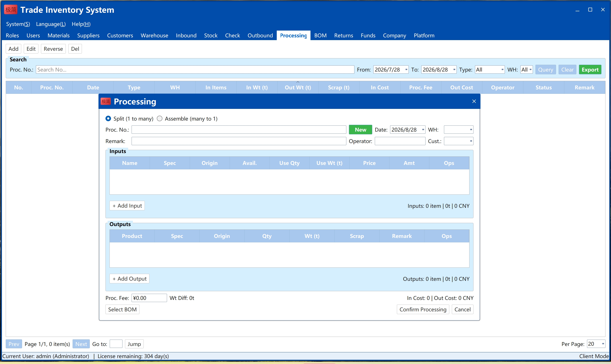
Task: Open the Users tab
Action: (33, 35)
